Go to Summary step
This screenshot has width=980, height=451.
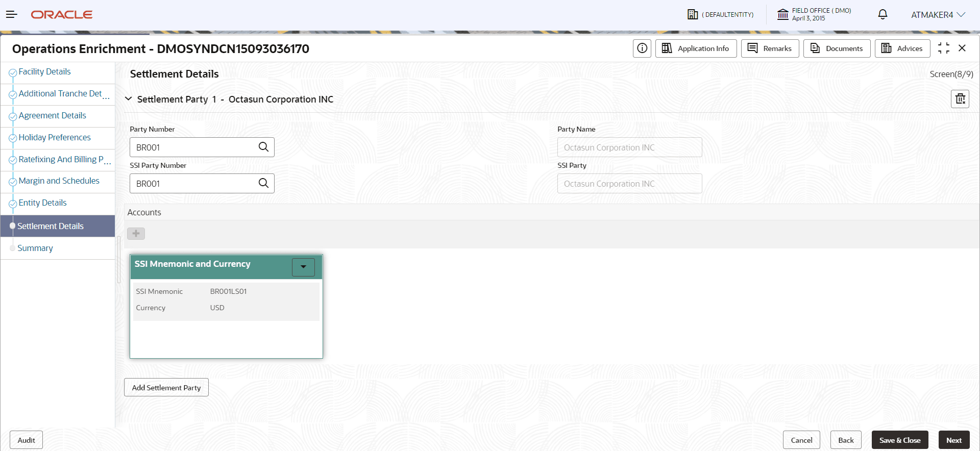35,248
